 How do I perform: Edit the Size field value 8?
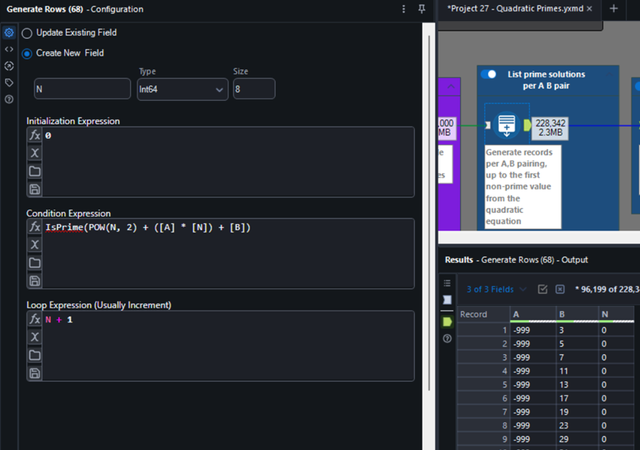[254, 89]
